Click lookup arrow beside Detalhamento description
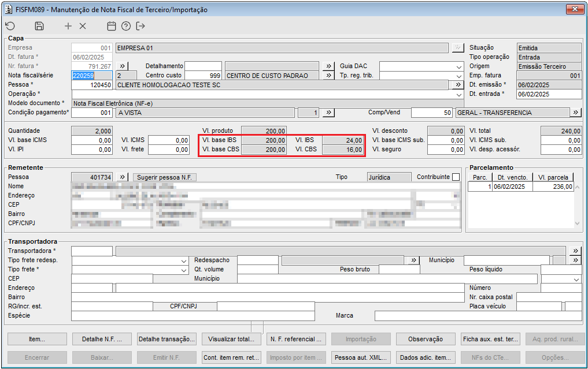 coord(328,66)
